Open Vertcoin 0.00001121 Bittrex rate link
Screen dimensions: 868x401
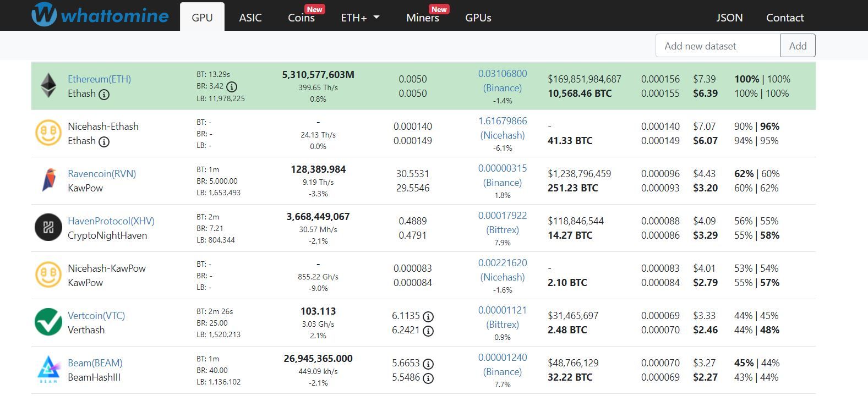[x=503, y=317]
